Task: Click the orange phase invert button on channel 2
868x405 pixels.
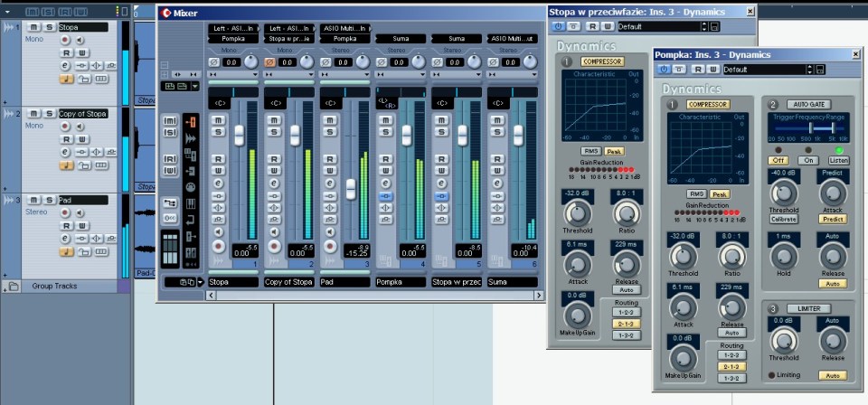Action: pyautogui.click(x=270, y=61)
